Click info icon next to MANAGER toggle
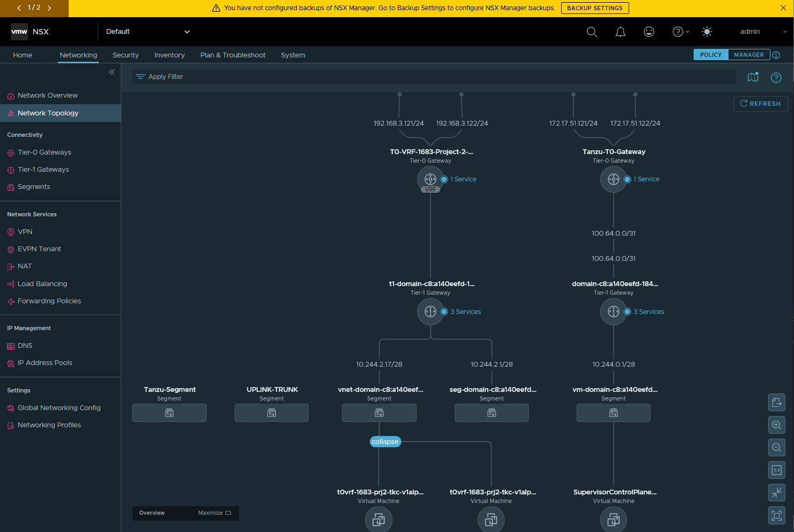The height and width of the screenshot is (532, 794). click(x=776, y=55)
